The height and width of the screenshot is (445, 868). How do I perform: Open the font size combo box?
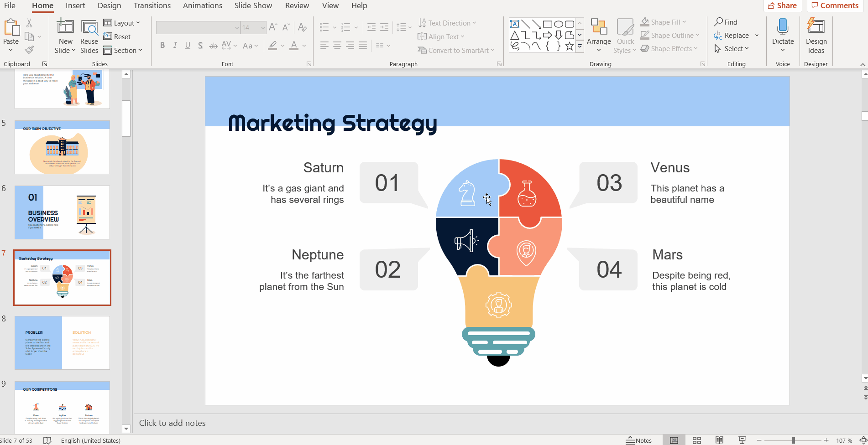(253, 28)
